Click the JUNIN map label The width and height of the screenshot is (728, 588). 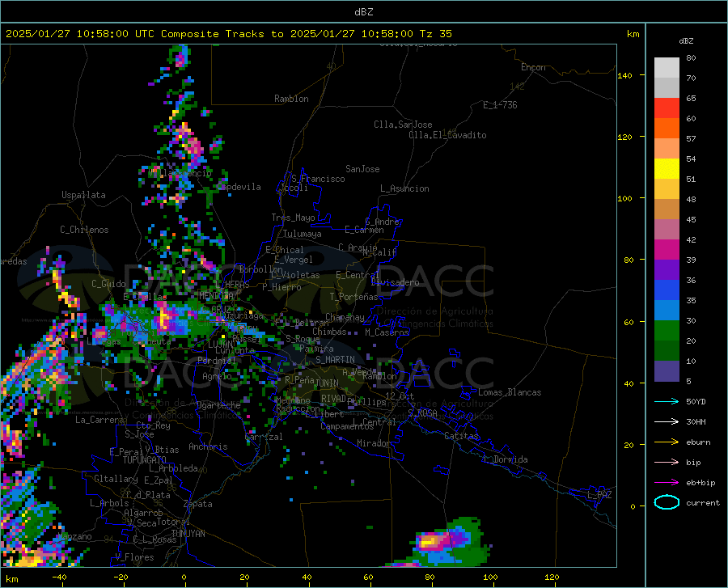327,383
